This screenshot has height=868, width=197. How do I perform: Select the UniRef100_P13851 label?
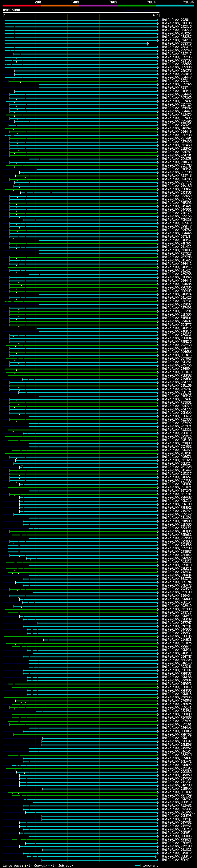176,402
